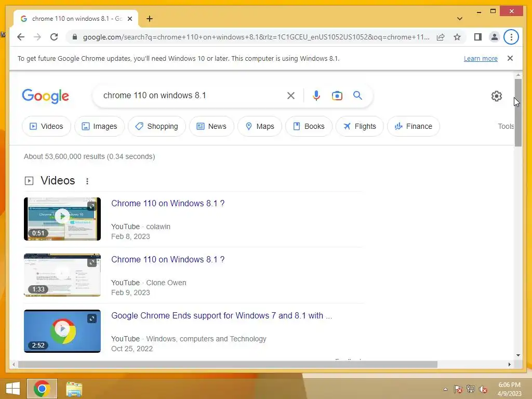
Task: Click the address bar URL
Action: point(256,37)
